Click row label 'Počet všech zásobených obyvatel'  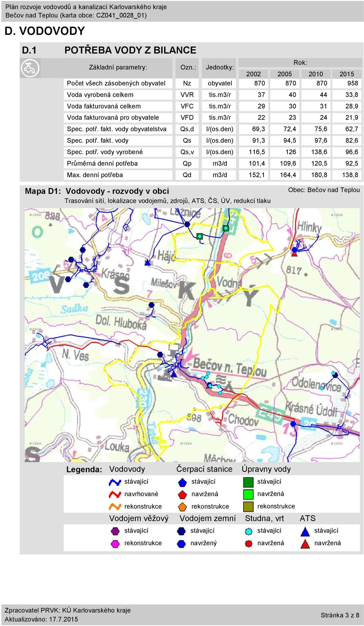pyautogui.click(x=116, y=83)
